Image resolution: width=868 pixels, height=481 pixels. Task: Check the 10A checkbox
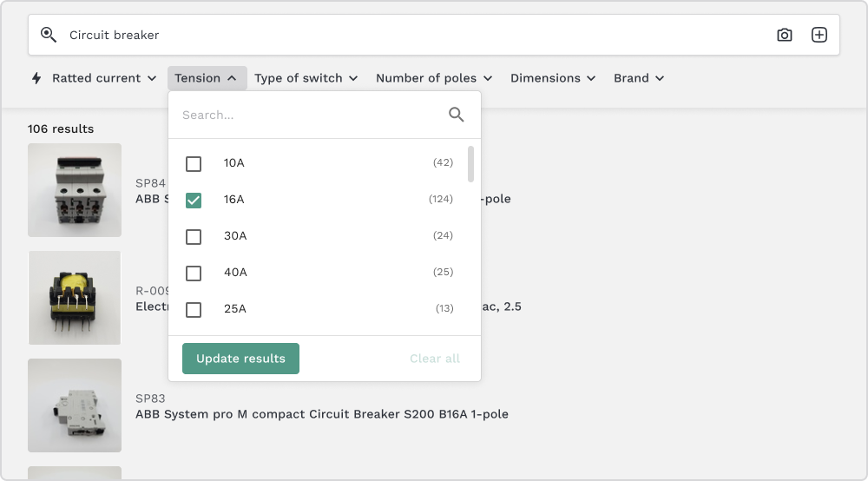(194, 164)
